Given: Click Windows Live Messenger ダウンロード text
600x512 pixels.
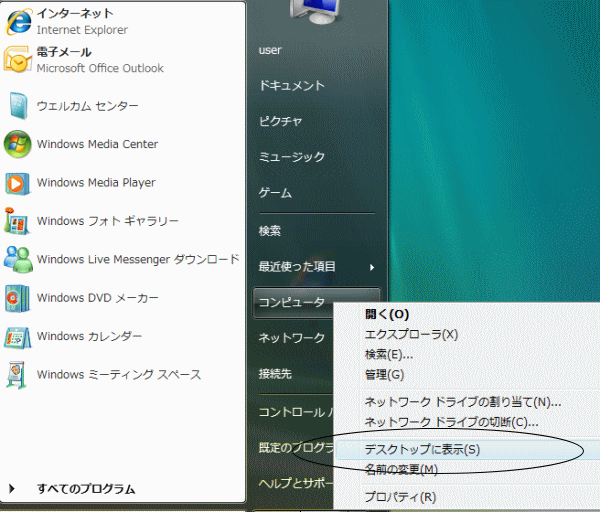Looking at the screenshot, I should tap(138, 259).
